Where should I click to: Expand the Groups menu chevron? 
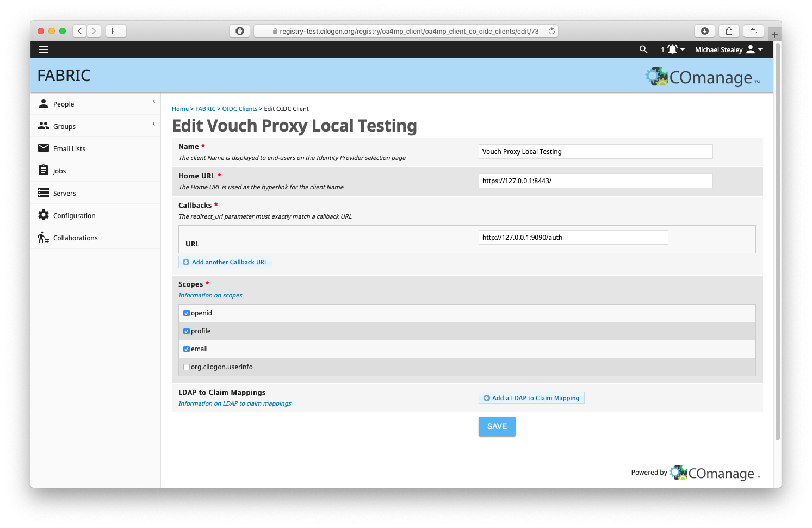click(154, 123)
